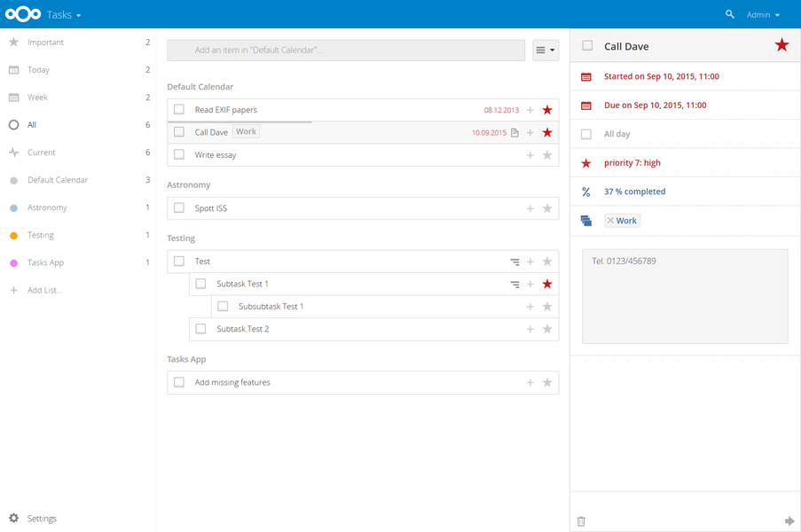Check off Subsubtask Test 1
801x532 pixels.
coord(223,306)
